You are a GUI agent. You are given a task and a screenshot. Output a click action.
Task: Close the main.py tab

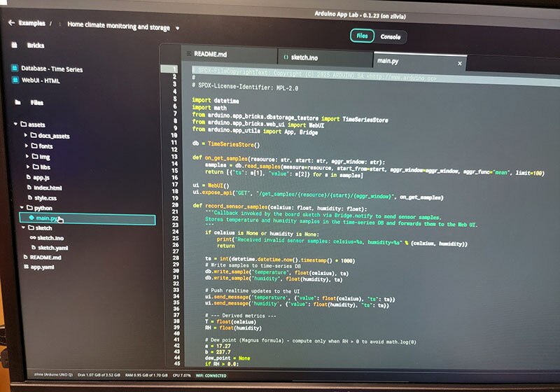[459, 64]
